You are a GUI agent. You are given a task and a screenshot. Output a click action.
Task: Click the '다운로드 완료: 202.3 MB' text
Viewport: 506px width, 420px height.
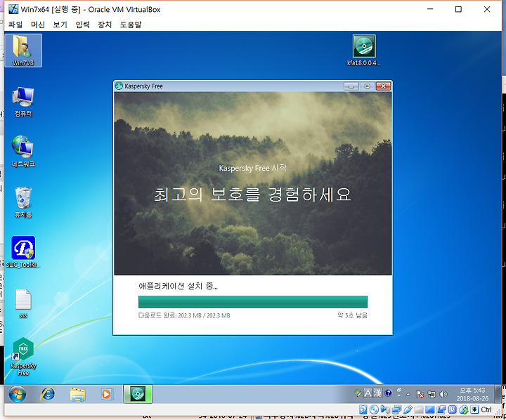184,315
